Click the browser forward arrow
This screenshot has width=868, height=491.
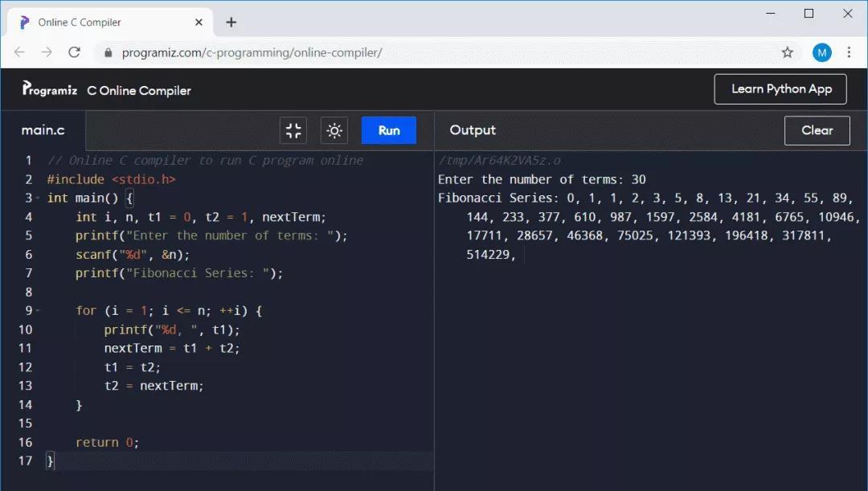point(47,52)
